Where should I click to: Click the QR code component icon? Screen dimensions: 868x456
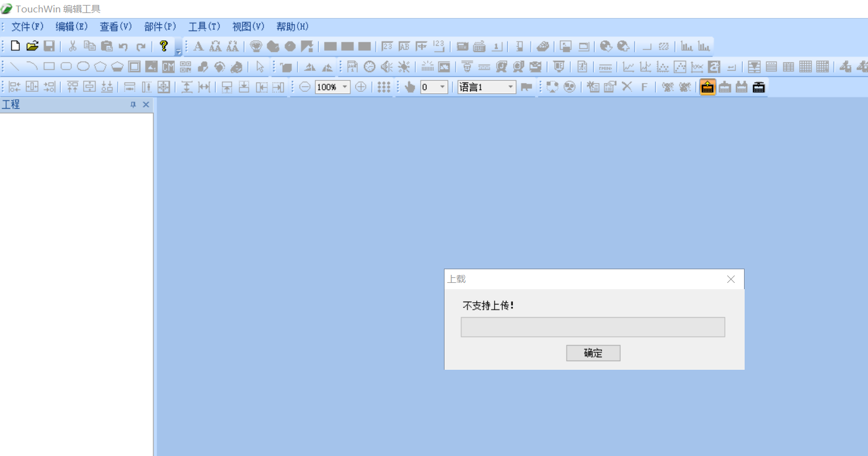(x=185, y=67)
